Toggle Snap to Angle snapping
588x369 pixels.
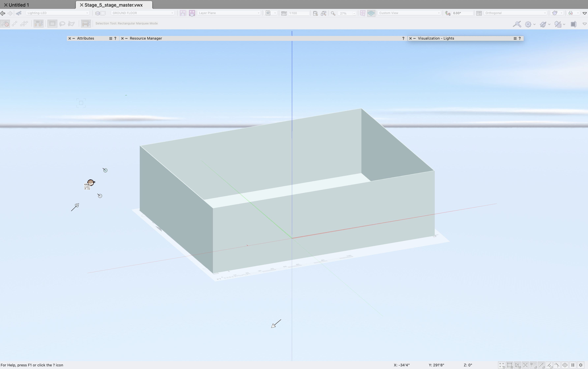pyautogui.click(x=517, y=365)
